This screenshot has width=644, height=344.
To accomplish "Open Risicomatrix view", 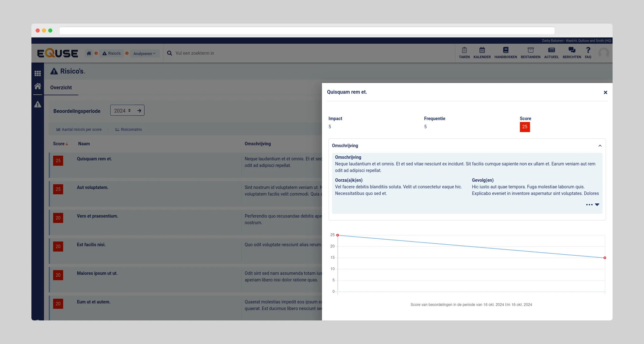I will pos(128,129).
